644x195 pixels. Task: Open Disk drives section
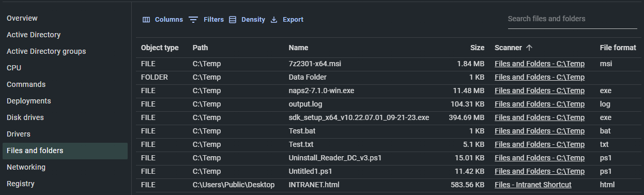point(25,117)
